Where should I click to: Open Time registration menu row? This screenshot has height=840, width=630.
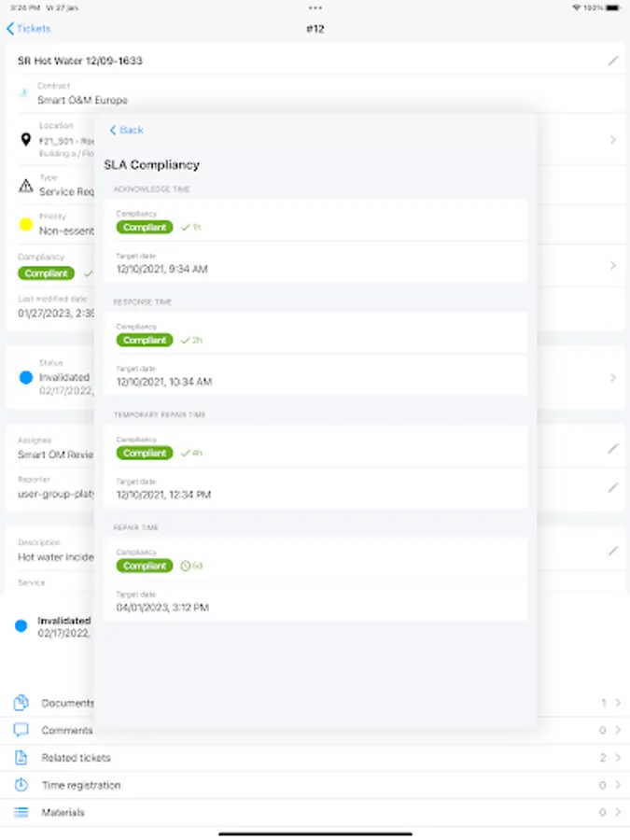[315, 785]
